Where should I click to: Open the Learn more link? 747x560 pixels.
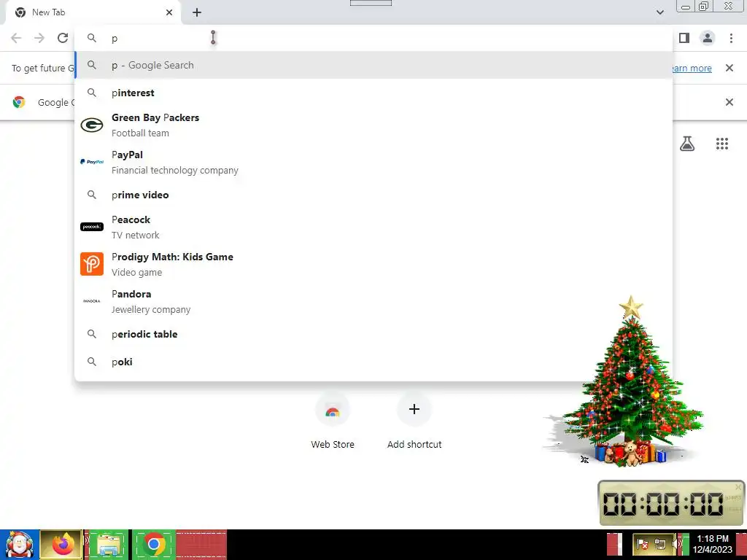pyautogui.click(x=692, y=68)
